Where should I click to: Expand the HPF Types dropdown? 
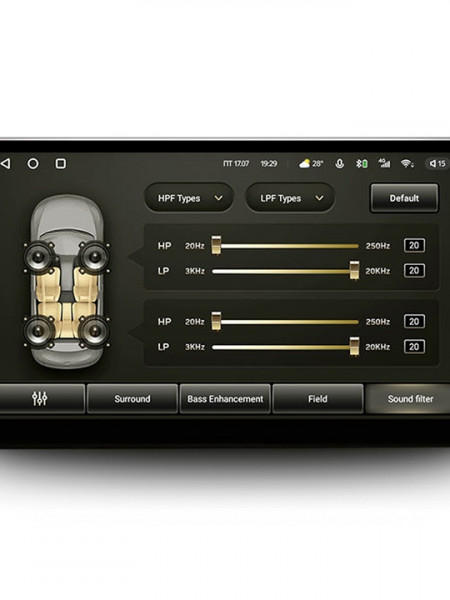tap(189, 198)
